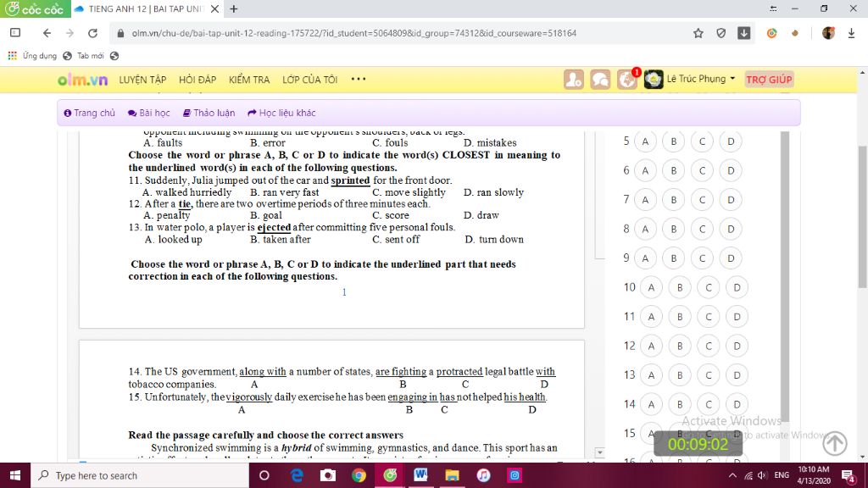Switch ENG input language indicator

coord(782,475)
